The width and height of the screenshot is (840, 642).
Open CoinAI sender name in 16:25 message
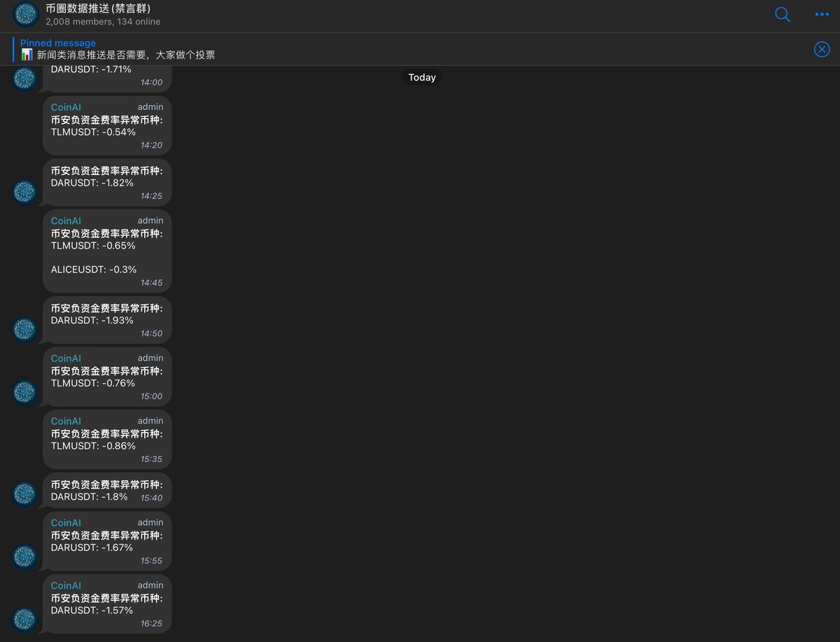tap(66, 585)
